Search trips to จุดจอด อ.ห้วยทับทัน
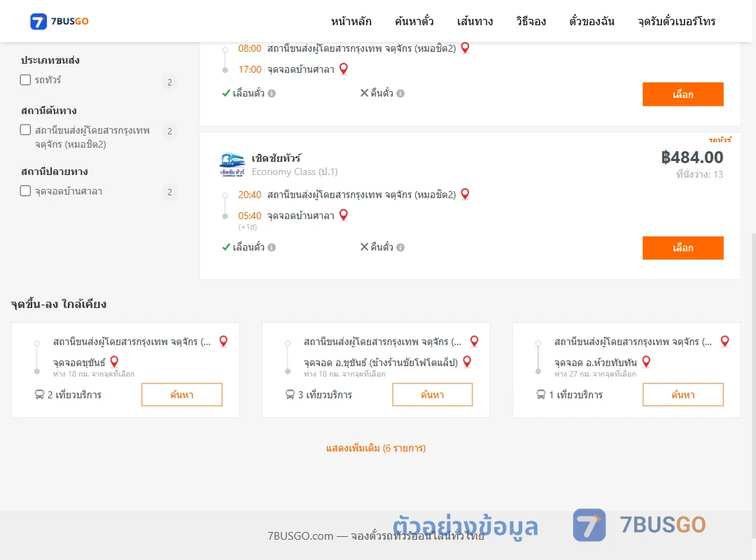 (682, 395)
